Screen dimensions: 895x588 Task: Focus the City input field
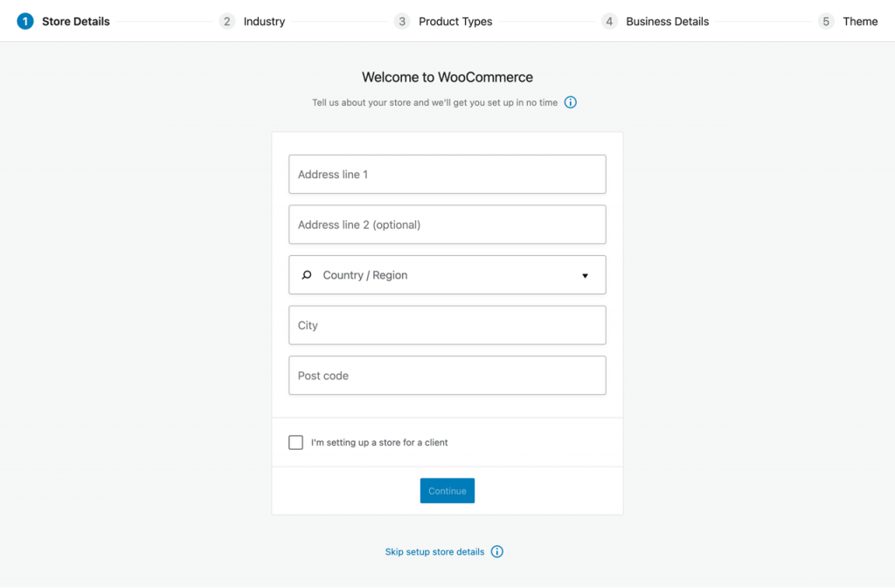(x=447, y=325)
